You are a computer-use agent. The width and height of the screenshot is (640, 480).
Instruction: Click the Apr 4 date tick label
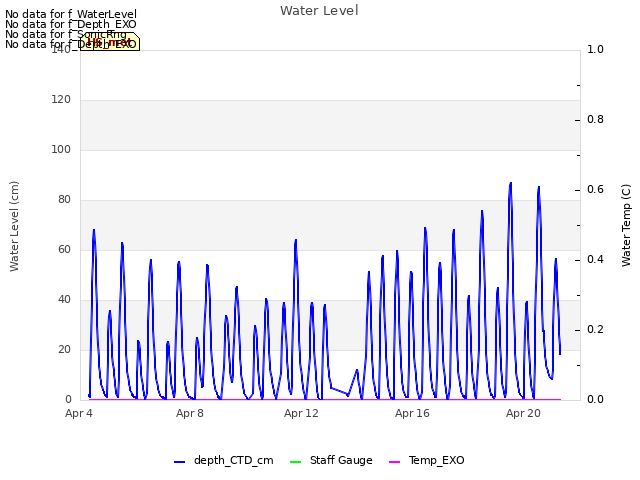click(x=79, y=413)
